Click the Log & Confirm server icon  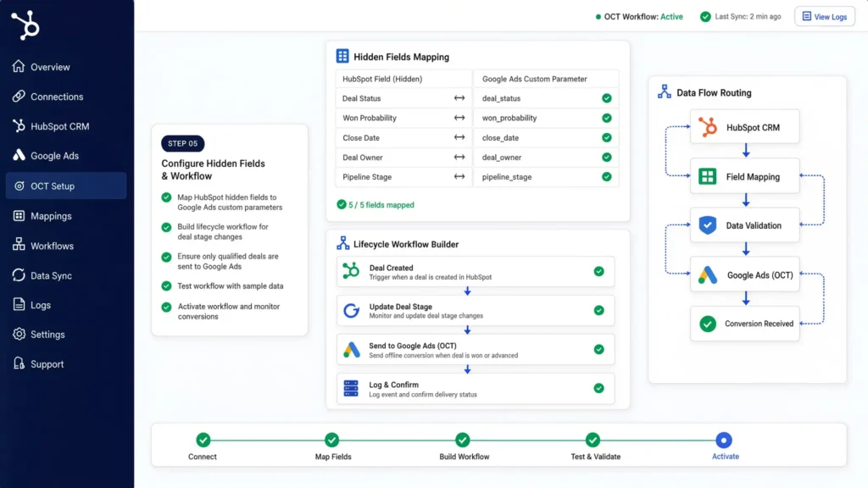(x=351, y=388)
